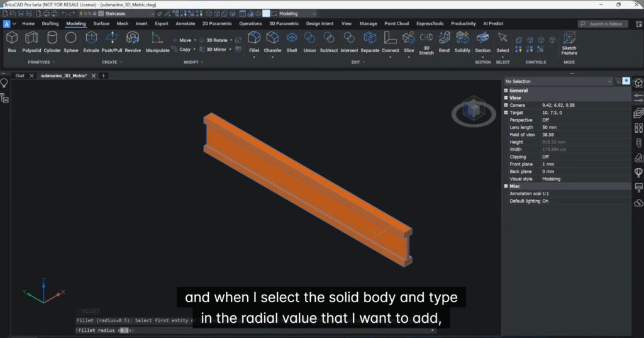
Task: Click the Search in Ribbon field
Action: [x=603, y=24]
